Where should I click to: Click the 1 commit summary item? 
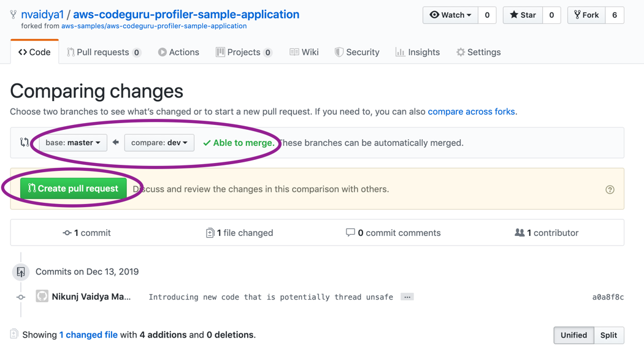pyautogui.click(x=86, y=233)
